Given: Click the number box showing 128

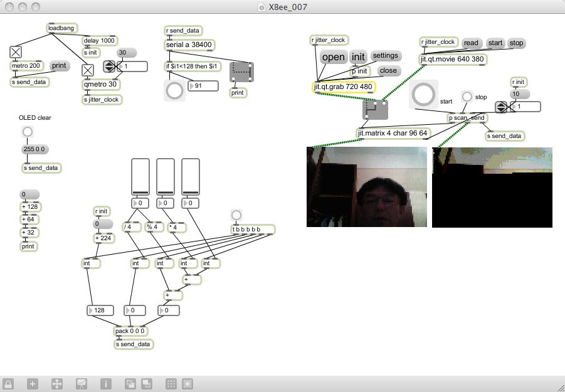Looking at the screenshot, I should coord(100,310).
